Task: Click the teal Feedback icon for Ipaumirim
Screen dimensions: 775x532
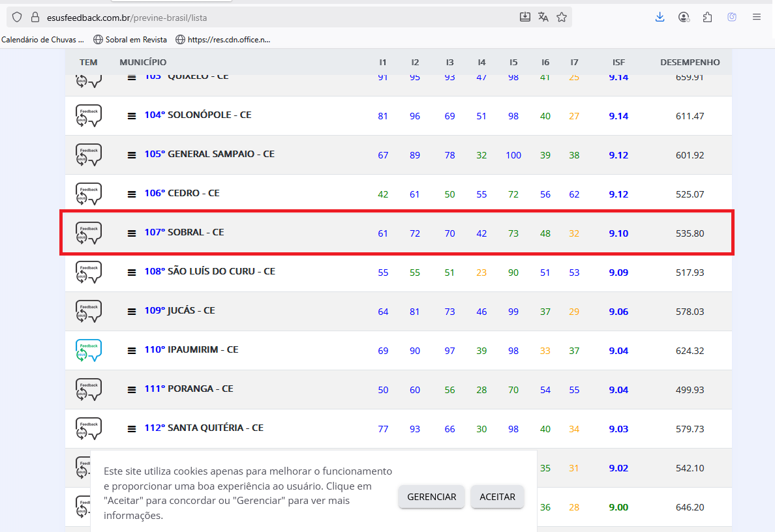Action: [x=88, y=351]
